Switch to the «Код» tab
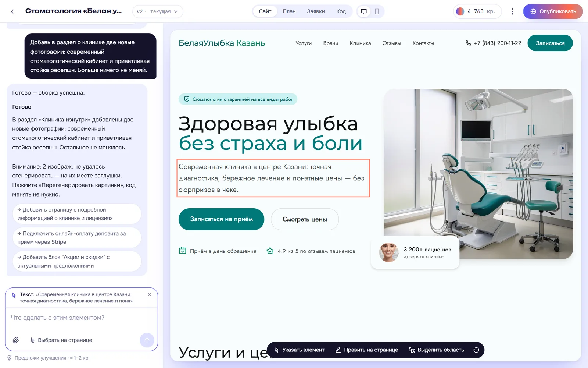Viewport: 588px width, 368px height. [x=341, y=11]
